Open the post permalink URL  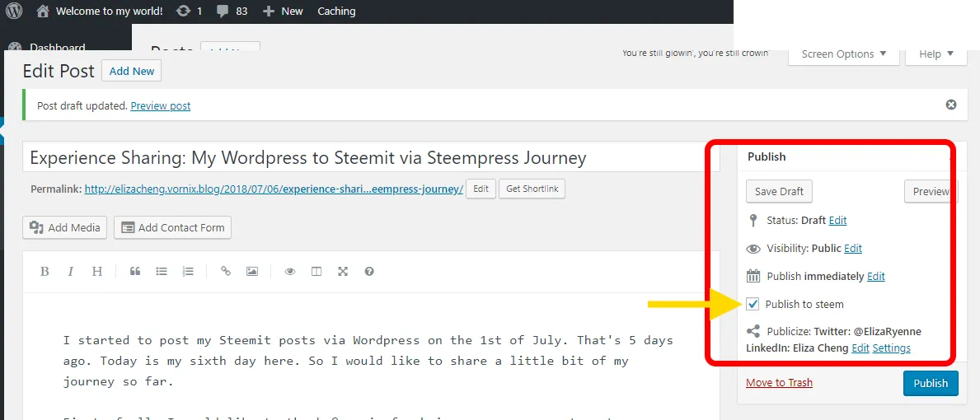[274, 189]
